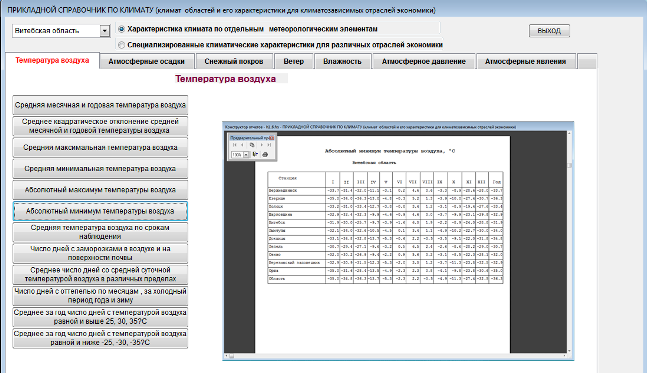Click 'Число дней с оттепелью по месяцам' button

click(100, 296)
